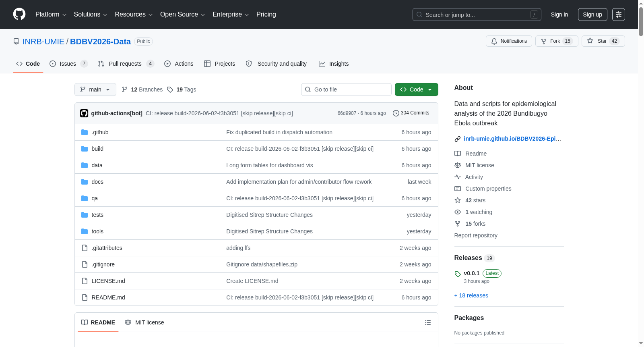Open the + 18 releases link
This screenshot has width=644, height=347.
[x=471, y=295]
